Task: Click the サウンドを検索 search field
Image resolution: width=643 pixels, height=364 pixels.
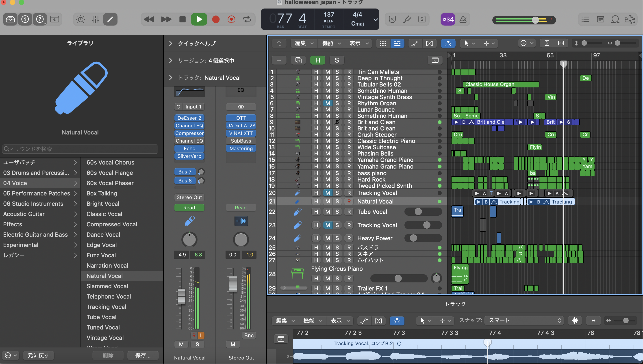Action: tap(80, 149)
